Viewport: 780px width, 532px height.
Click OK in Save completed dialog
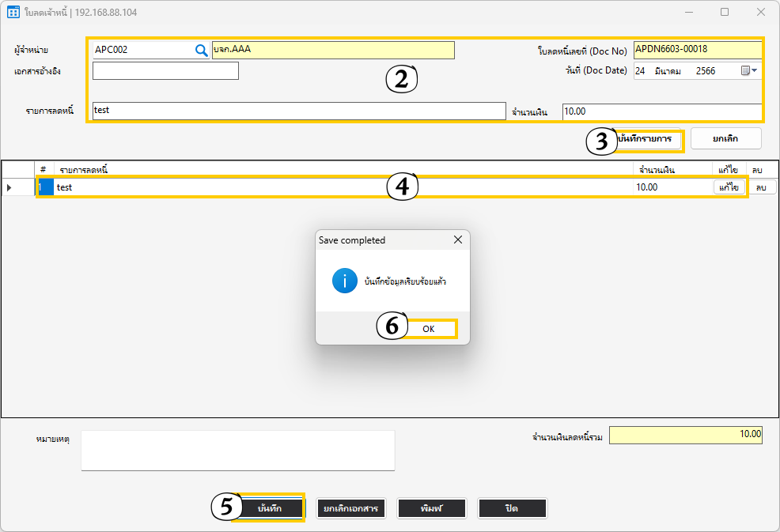[x=427, y=328]
